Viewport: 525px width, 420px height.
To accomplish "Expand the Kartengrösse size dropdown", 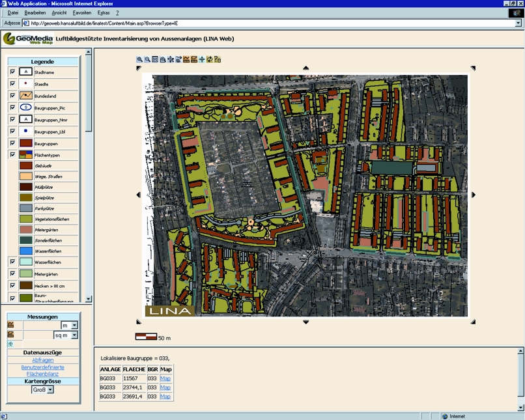I will 51,389.
